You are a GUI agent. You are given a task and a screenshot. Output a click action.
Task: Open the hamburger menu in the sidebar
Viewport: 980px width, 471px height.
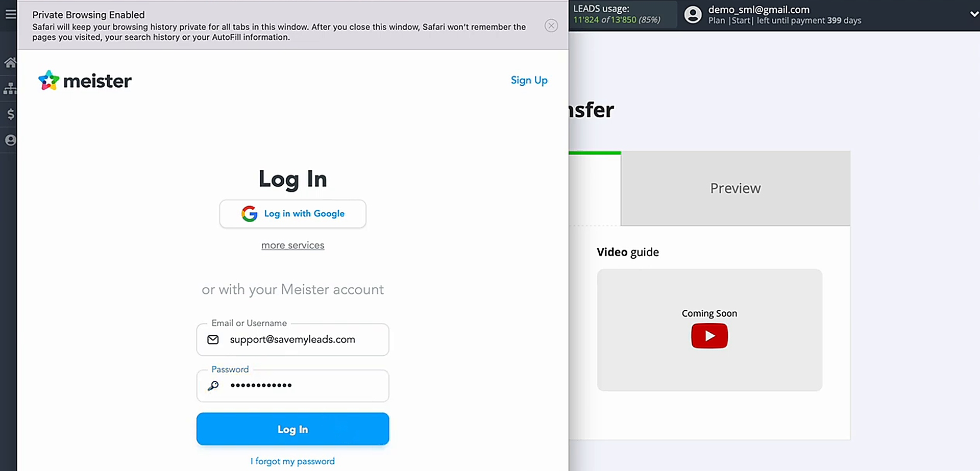click(11, 14)
